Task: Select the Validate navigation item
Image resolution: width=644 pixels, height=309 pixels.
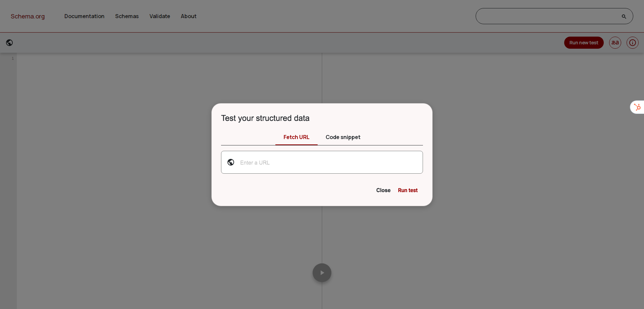Action: (160, 16)
